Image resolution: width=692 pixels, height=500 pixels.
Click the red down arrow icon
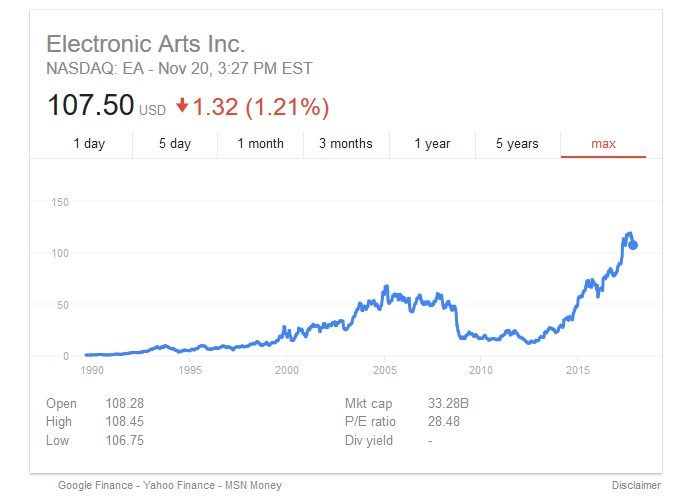pyautogui.click(x=181, y=107)
